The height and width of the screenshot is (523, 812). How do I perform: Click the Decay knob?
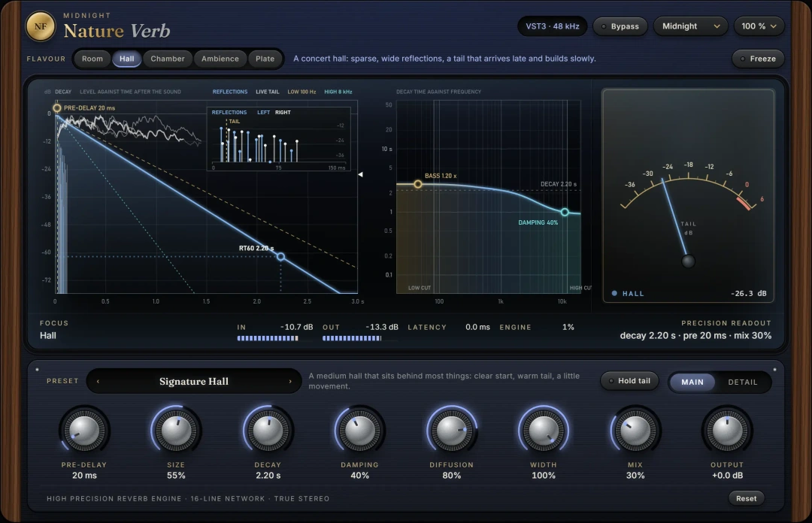(x=268, y=431)
